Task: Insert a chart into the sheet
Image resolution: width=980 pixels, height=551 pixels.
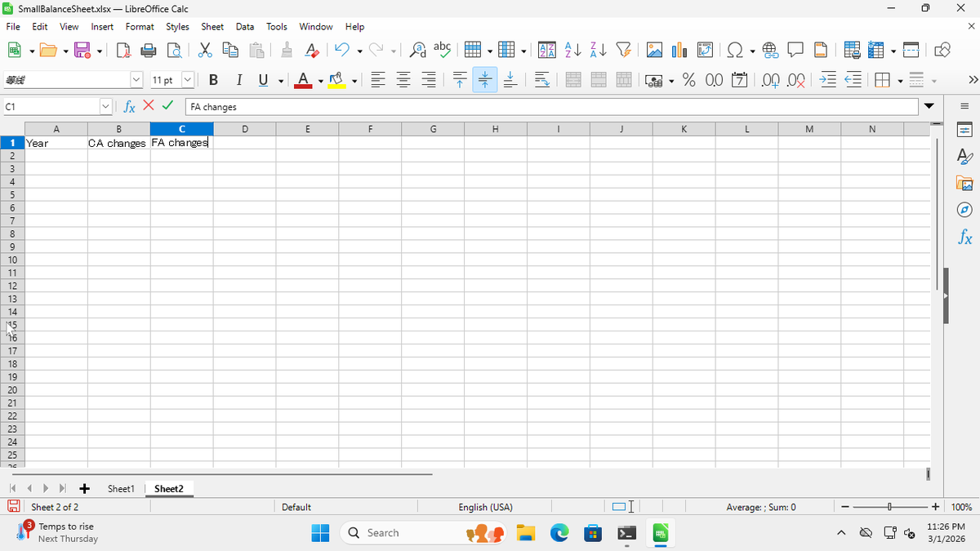Action: (x=679, y=50)
